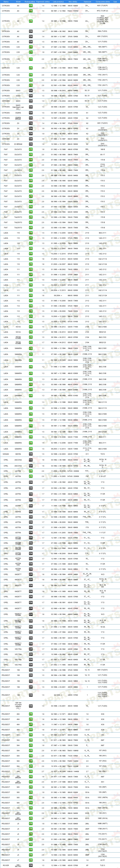Click the '106kW / 144KM' power cell
This screenshot has height=868, width=120.
pyautogui.click(x=73, y=771)
